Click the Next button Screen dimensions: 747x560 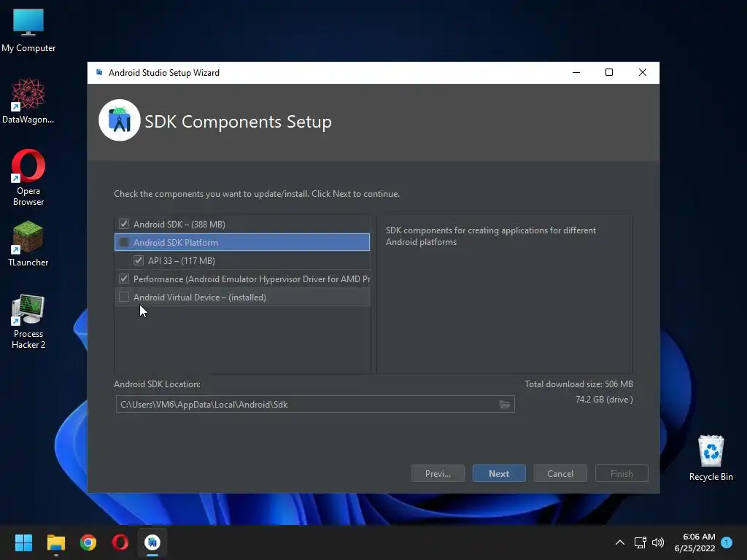click(x=499, y=473)
